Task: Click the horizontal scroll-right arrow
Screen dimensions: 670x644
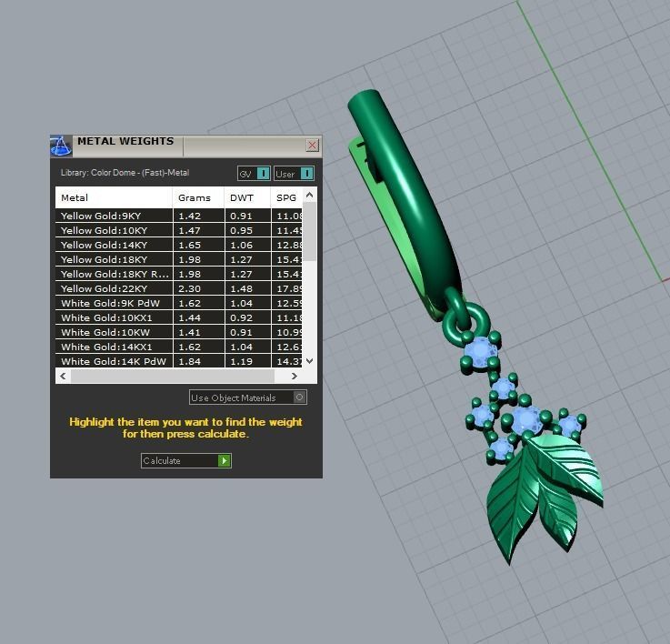Action: pos(294,376)
